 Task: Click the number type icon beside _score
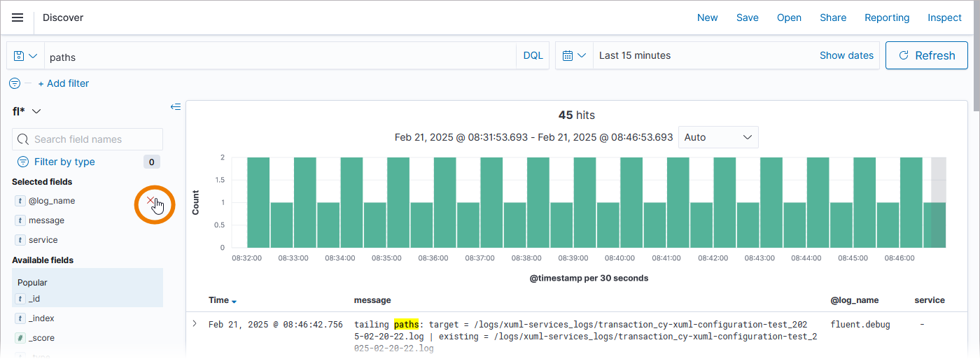[20, 338]
